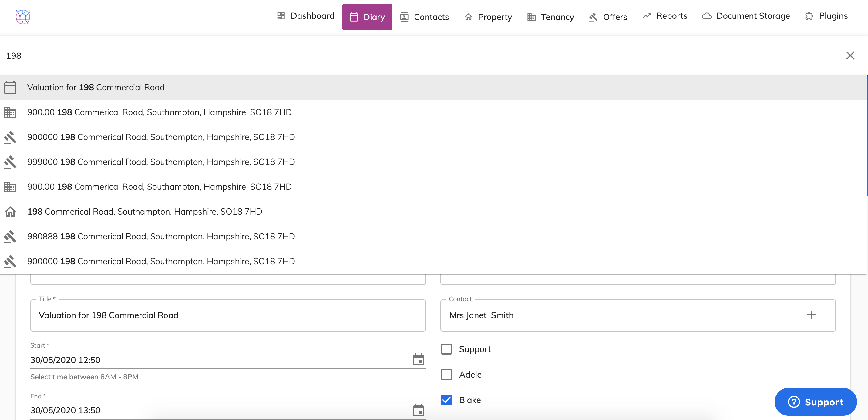The image size is (868, 420).
Task: Click the app logo in top-left corner
Action: click(x=23, y=16)
